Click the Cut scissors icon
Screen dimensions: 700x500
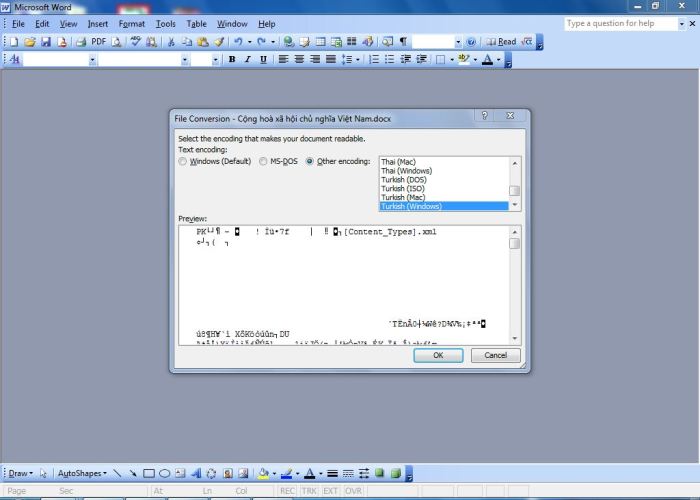click(171, 42)
